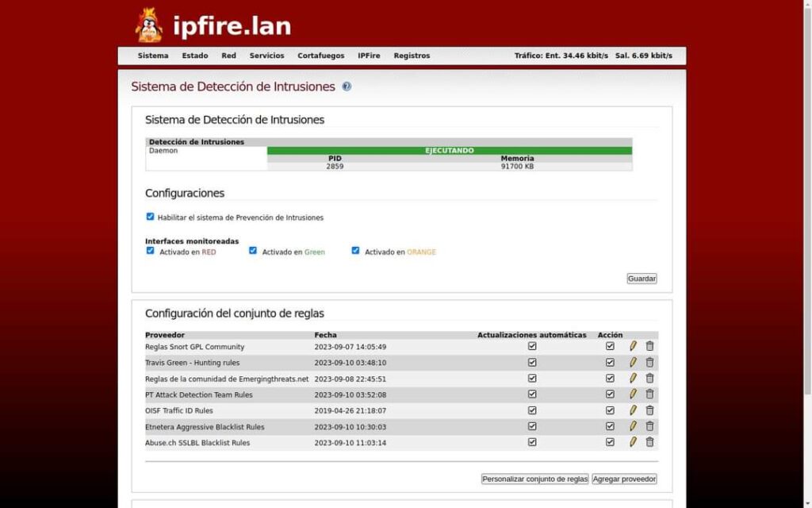Open the help icon beside page title

coord(347,87)
